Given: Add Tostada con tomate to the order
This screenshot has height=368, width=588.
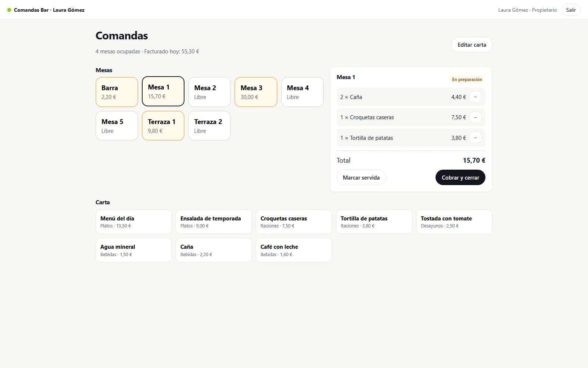Looking at the screenshot, I should coord(454,222).
